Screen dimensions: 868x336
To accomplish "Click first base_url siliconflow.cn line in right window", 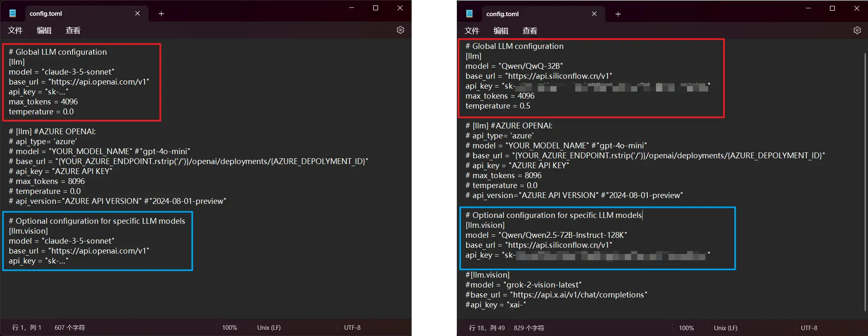I will pos(539,76).
